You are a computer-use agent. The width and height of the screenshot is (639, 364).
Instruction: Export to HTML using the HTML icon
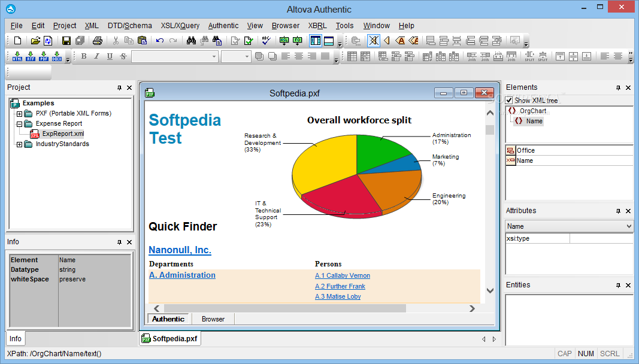click(17, 56)
